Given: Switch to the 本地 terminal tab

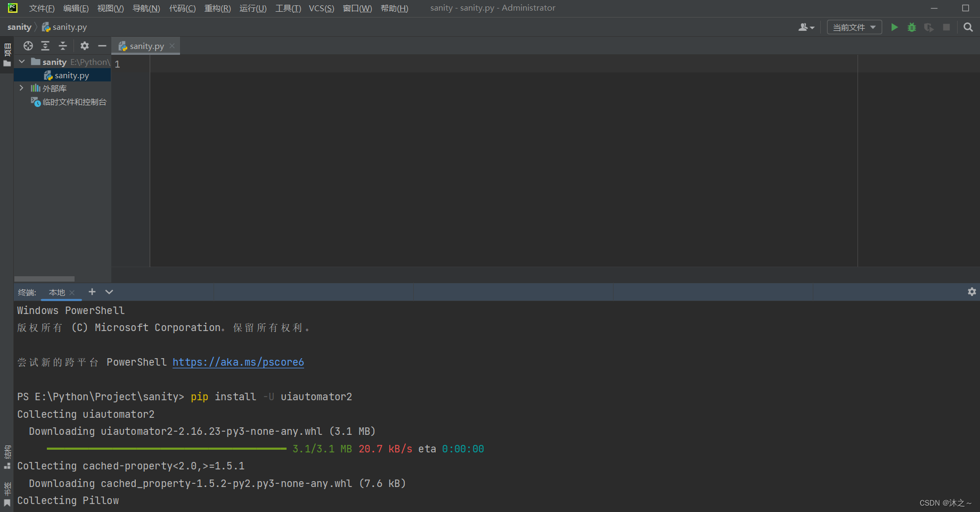Looking at the screenshot, I should (x=57, y=292).
